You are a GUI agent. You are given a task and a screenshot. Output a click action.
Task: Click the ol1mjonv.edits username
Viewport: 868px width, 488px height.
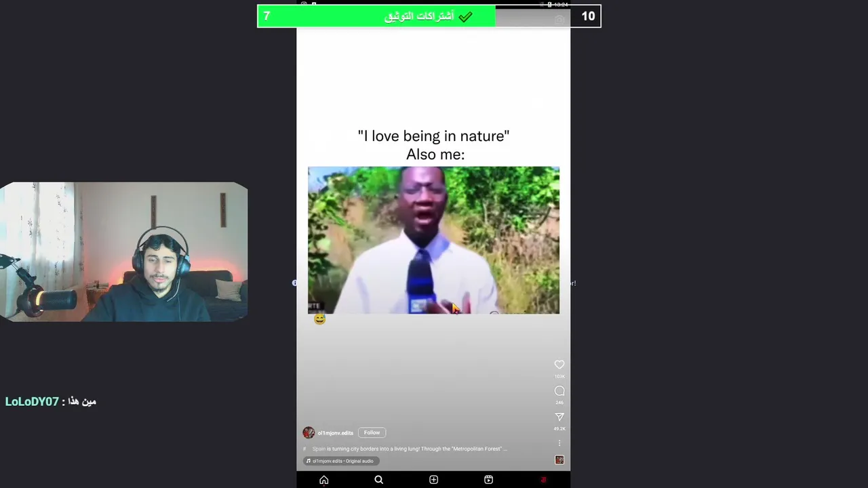336,433
